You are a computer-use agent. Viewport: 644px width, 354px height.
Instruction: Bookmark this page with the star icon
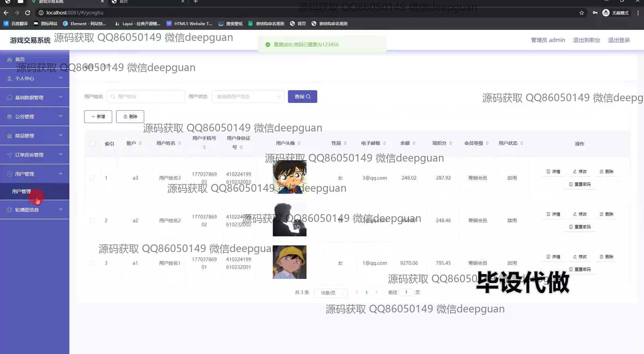(x=582, y=13)
